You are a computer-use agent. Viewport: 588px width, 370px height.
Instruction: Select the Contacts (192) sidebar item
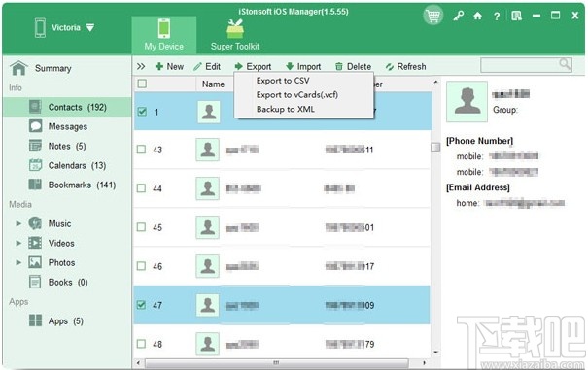[67, 107]
